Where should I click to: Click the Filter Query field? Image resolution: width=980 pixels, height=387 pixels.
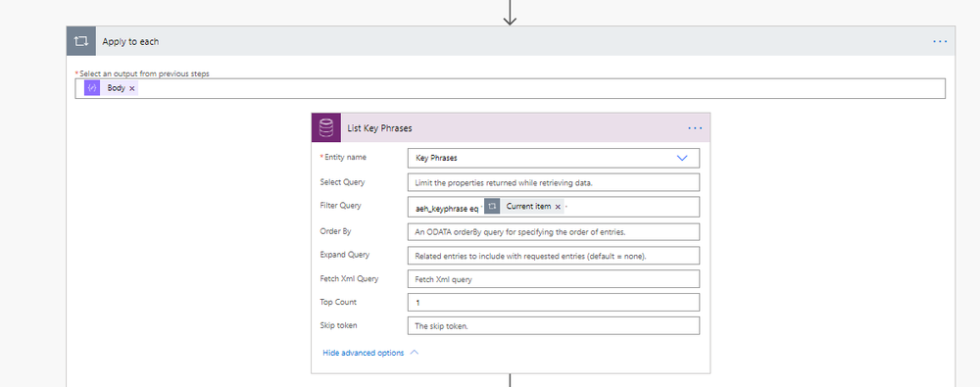point(554,207)
